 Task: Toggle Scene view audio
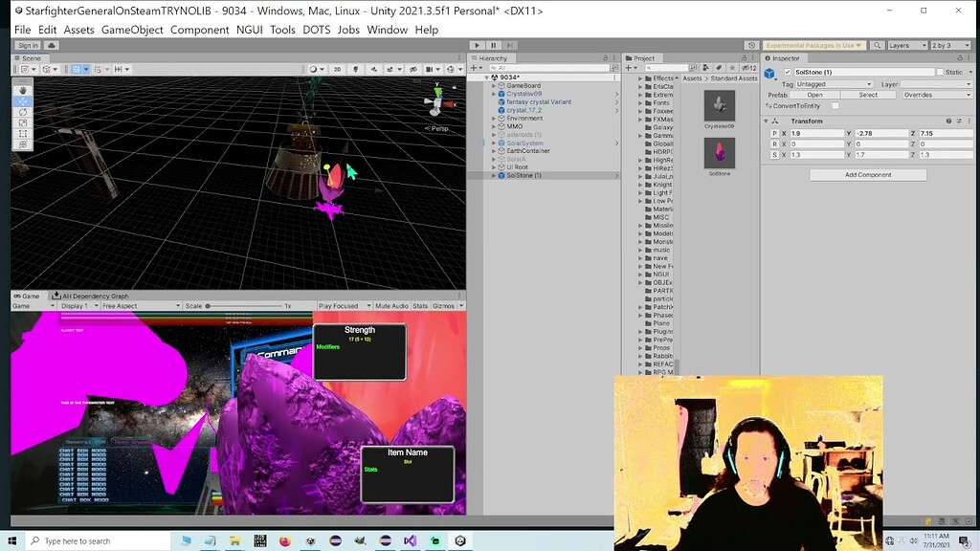pos(374,68)
